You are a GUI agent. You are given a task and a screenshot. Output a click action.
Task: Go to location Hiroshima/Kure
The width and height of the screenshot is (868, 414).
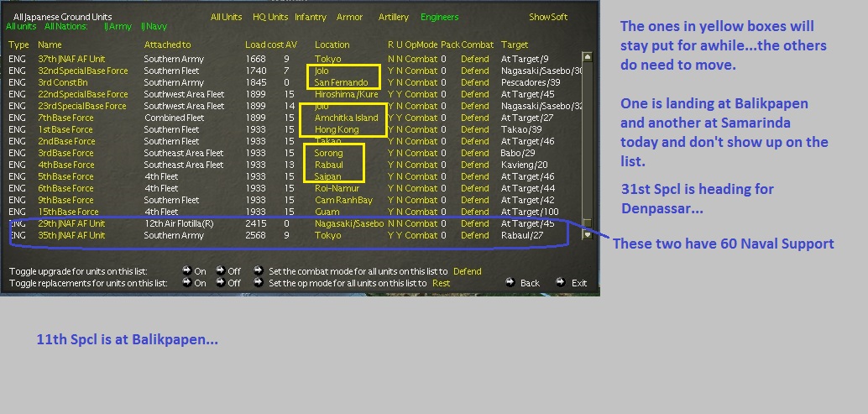[347, 94]
